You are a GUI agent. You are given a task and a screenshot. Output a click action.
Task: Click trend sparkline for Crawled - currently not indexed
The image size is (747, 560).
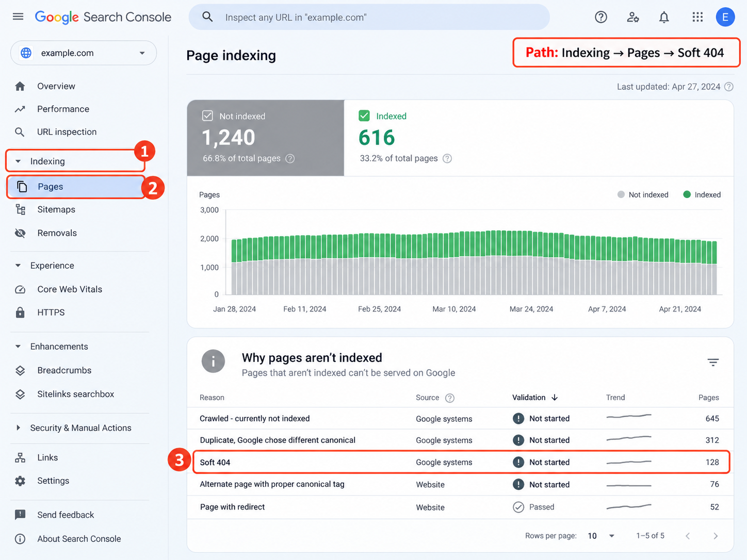click(x=629, y=416)
